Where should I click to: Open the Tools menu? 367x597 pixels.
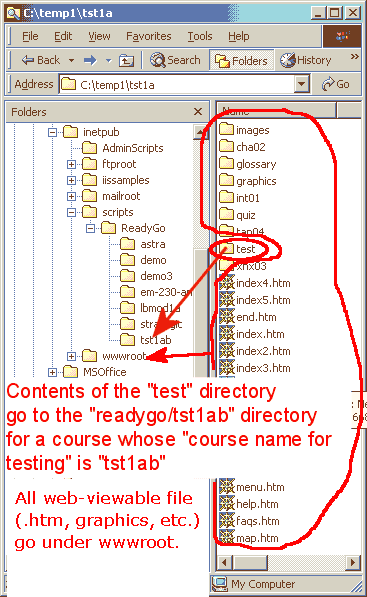coord(199,36)
